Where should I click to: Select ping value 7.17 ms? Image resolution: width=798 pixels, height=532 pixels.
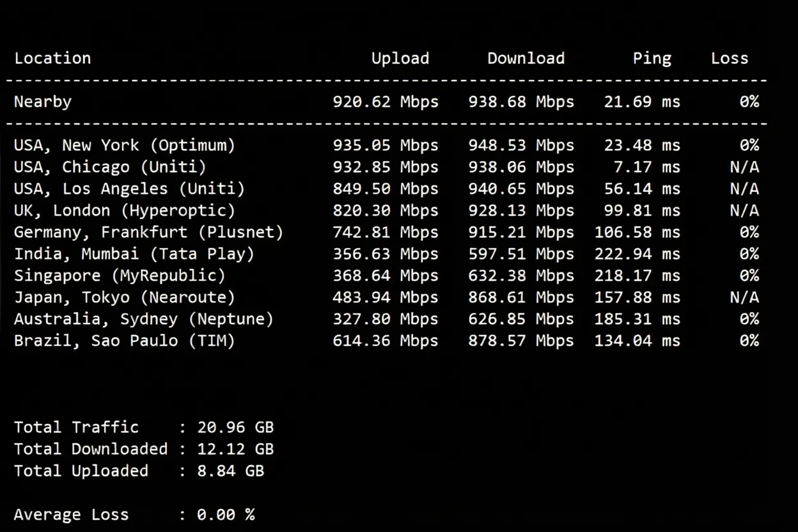coord(647,167)
